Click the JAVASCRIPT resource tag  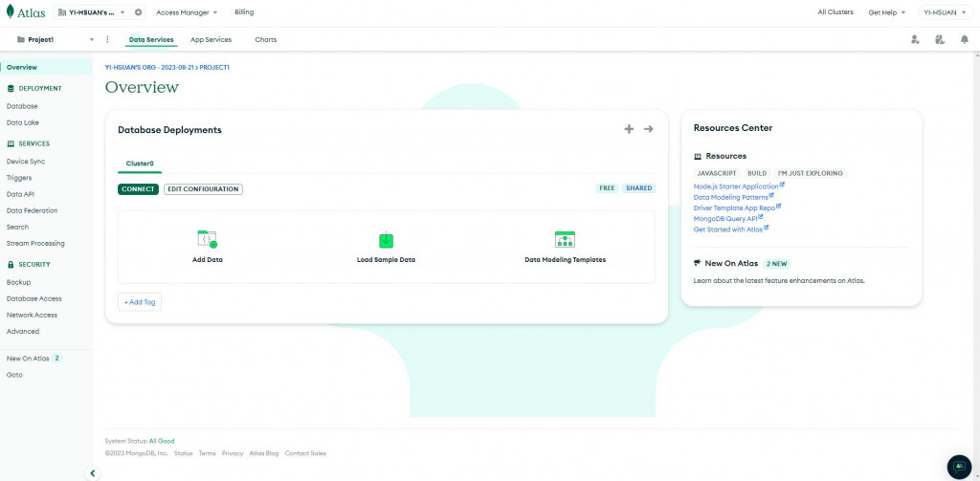(717, 173)
